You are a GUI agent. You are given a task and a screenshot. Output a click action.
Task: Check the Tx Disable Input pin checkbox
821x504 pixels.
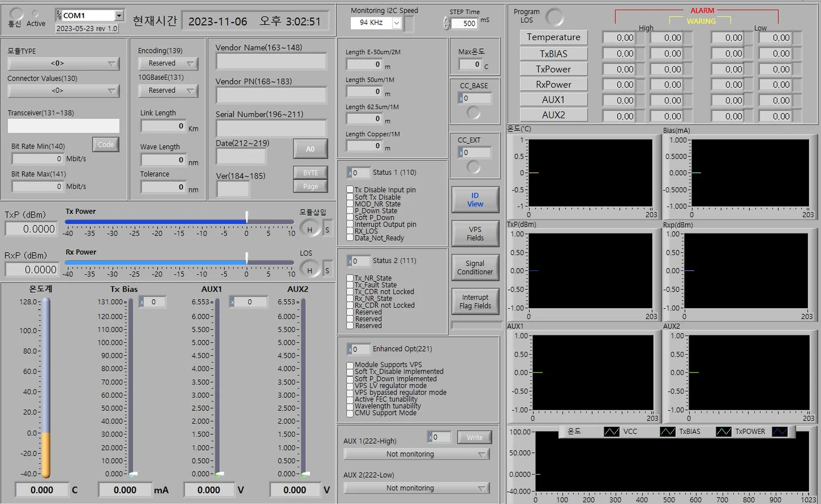(x=350, y=189)
